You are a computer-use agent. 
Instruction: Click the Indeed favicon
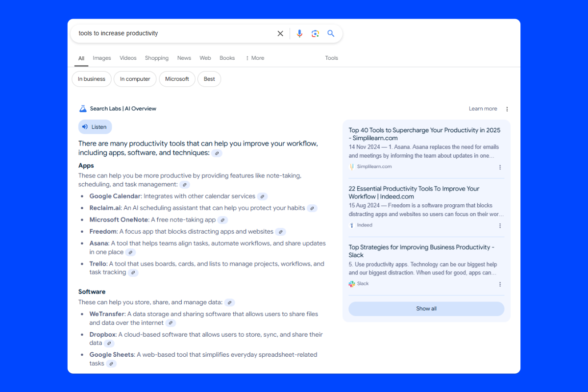point(352,225)
